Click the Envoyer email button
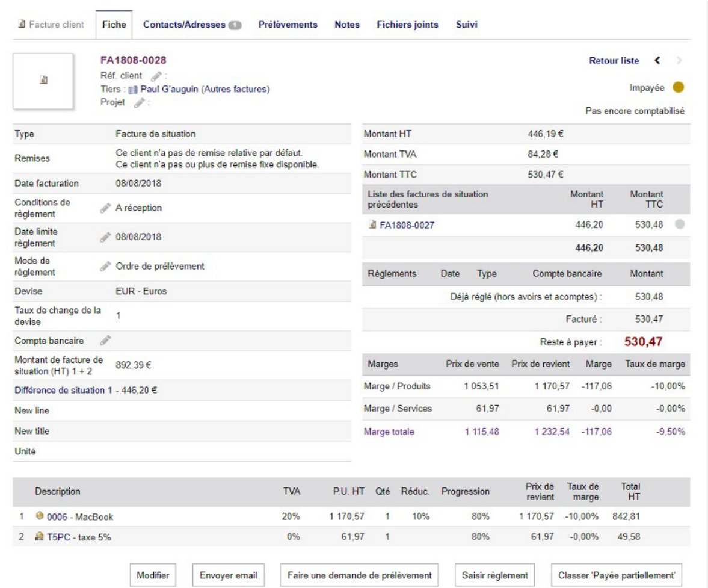 pos(228,575)
